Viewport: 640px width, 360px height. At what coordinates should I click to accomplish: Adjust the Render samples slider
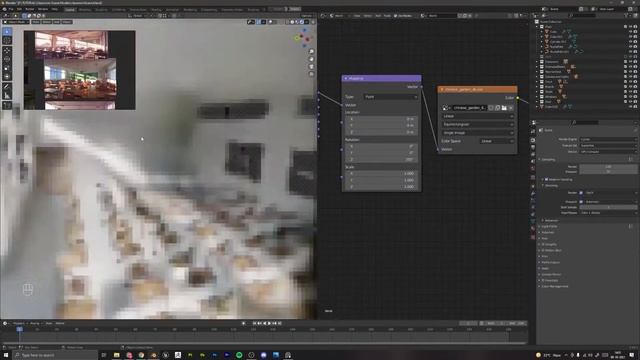pos(608,167)
